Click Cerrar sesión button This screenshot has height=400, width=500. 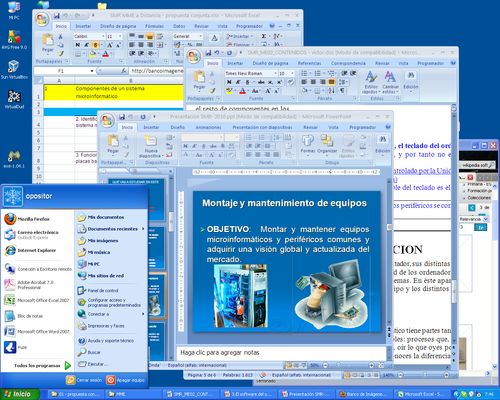(x=84, y=380)
